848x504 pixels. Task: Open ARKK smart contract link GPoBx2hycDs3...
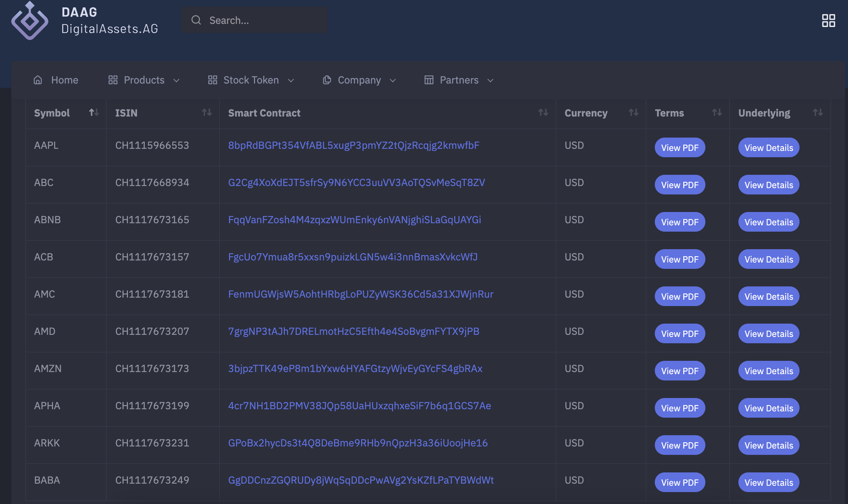(358, 443)
